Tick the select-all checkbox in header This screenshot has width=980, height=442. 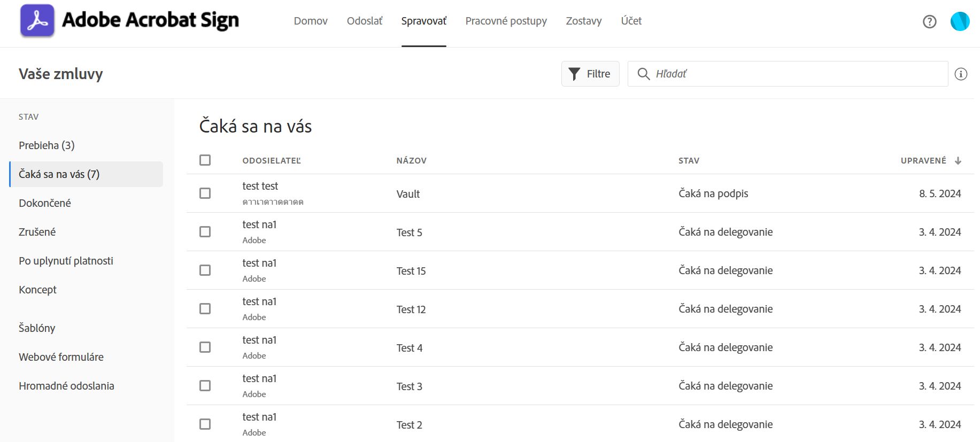pyautogui.click(x=205, y=160)
